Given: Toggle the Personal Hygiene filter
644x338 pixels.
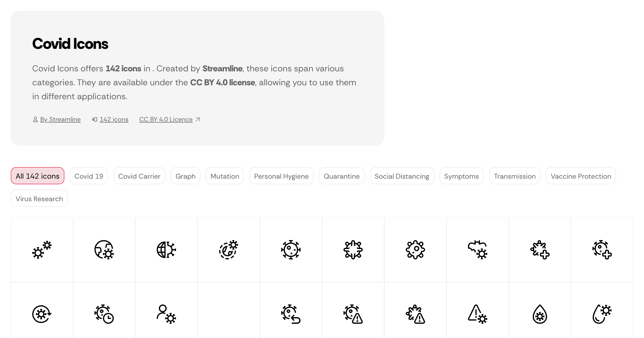Looking at the screenshot, I should click(281, 176).
